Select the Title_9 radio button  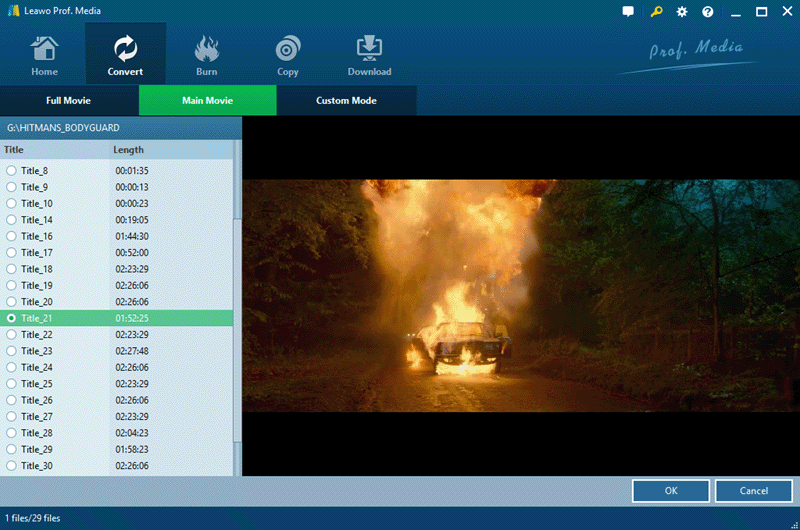[11, 187]
